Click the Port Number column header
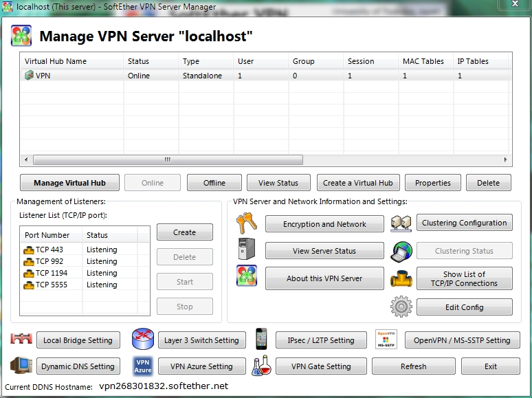The width and height of the screenshot is (532, 398). point(52,235)
